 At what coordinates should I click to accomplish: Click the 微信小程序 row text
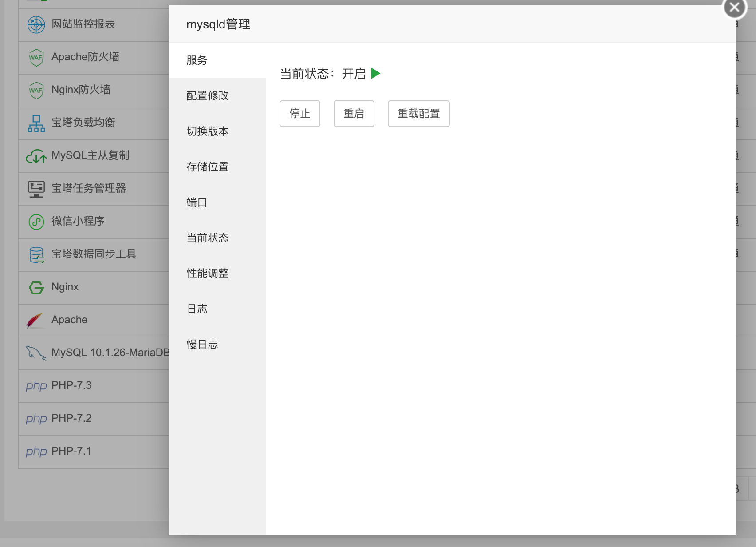point(78,221)
